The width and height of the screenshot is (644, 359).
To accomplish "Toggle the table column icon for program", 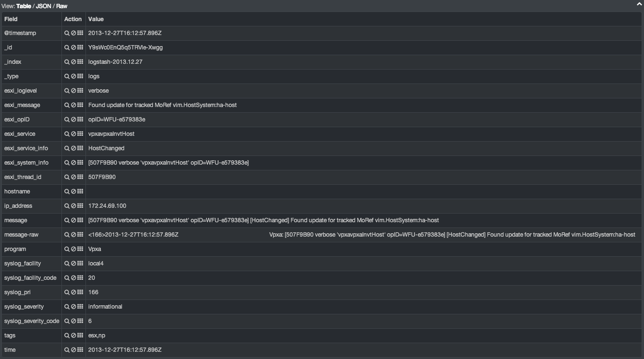I will 80,249.
